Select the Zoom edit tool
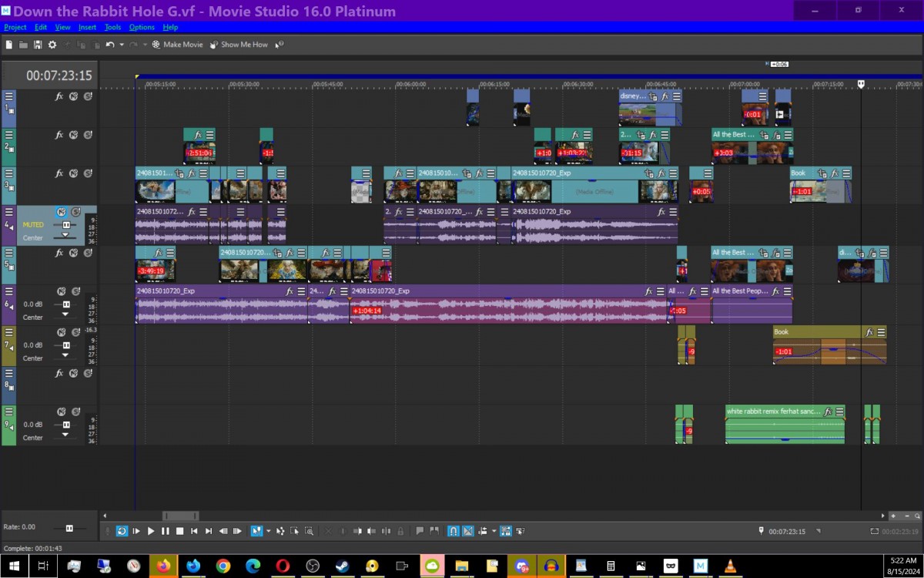Viewport: 924px width, 578px height. coord(309,531)
